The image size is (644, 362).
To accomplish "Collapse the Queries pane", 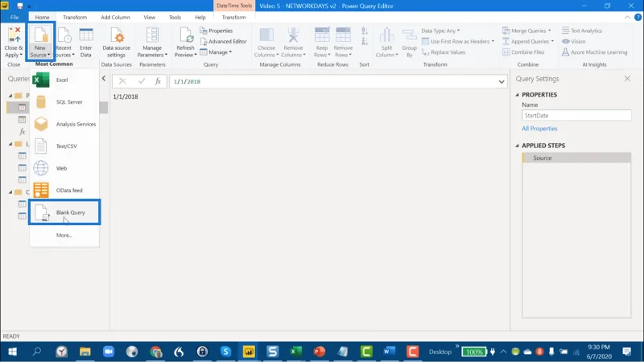I will click(x=104, y=78).
